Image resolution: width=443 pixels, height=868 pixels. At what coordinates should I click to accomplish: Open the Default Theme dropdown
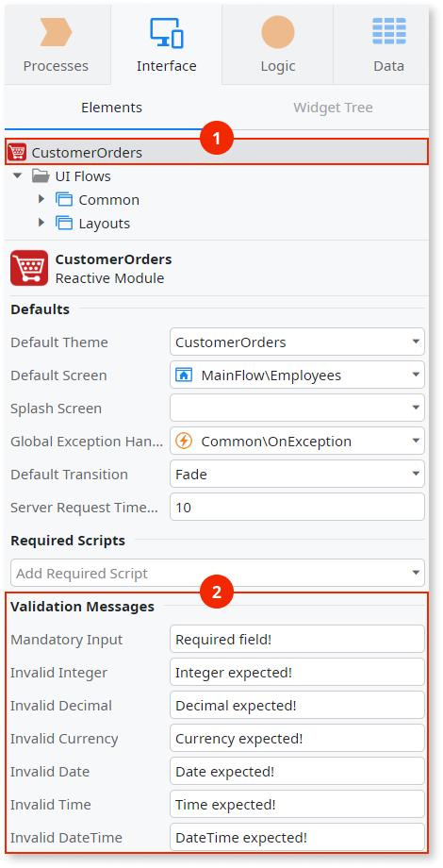(297, 342)
